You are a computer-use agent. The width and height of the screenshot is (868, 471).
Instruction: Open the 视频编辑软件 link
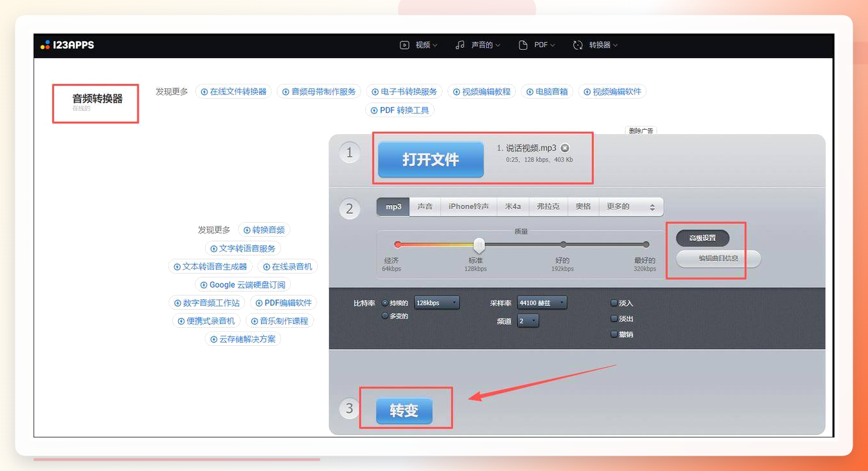[613, 92]
